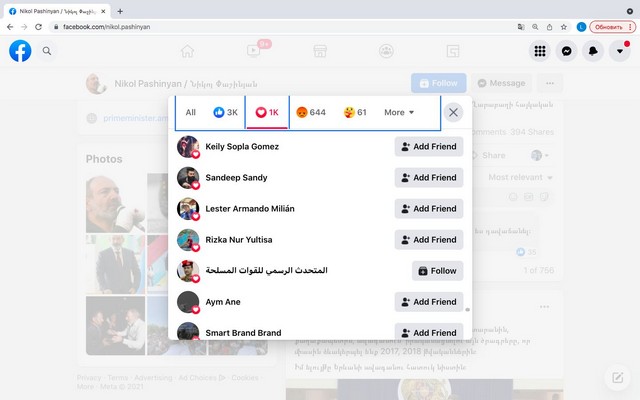Open Keily Sopla Gomez profile picture
Viewport: 640px width, 400px height.
pos(188,147)
